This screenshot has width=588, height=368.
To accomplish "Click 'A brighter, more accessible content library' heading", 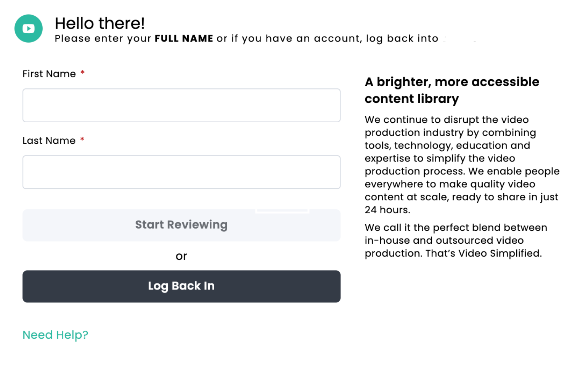I will point(452,90).
